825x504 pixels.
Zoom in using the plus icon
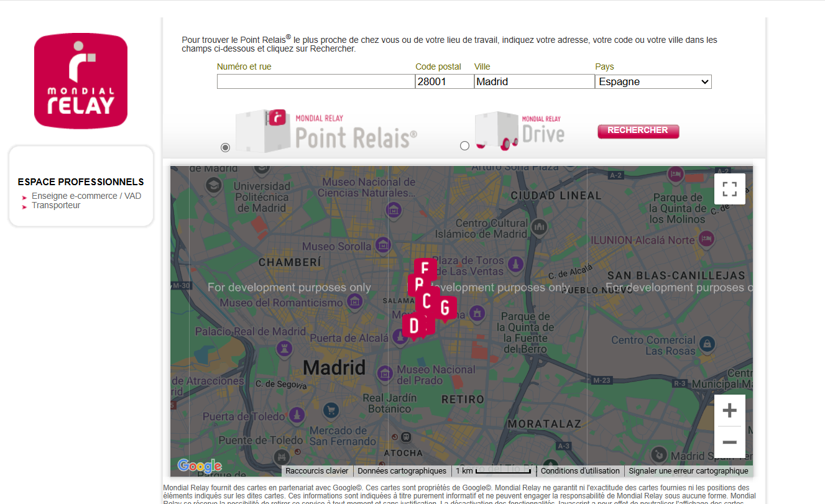pyautogui.click(x=729, y=410)
